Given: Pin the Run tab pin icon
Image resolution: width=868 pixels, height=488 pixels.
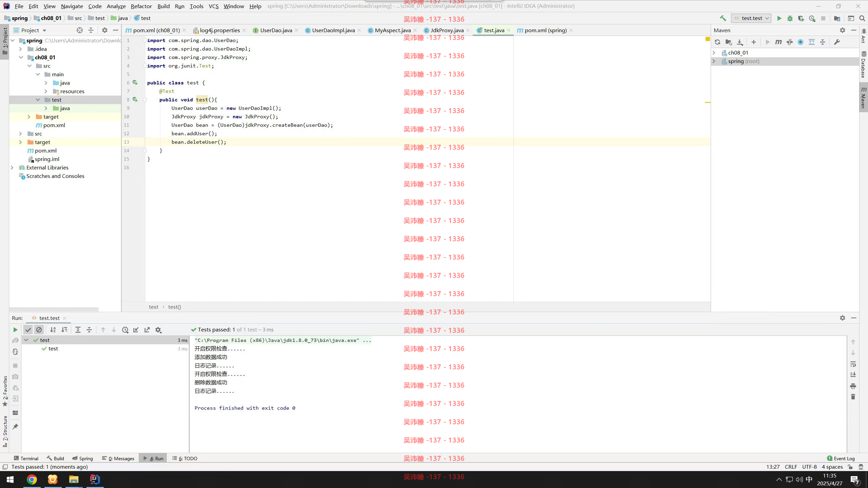Looking at the screenshot, I should pos(15,427).
